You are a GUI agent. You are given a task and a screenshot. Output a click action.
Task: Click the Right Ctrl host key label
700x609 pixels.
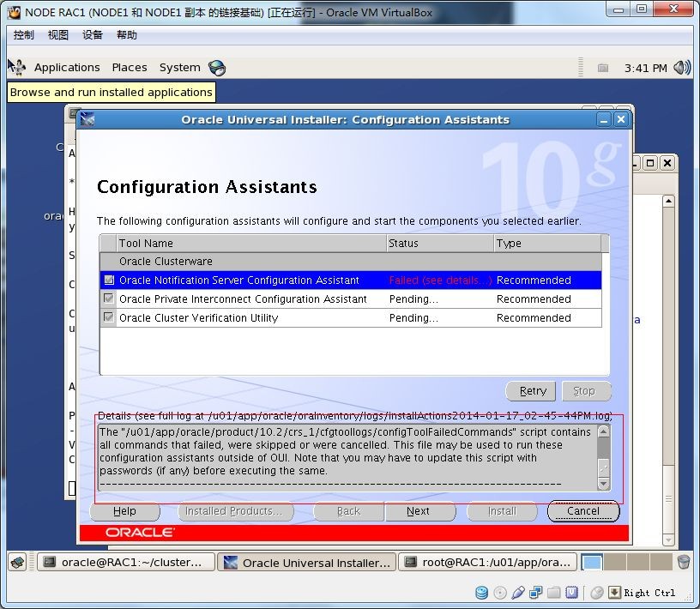[x=649, y=593]
